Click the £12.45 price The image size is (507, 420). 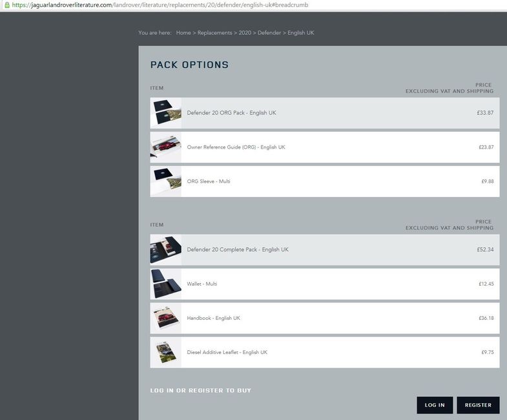486,284
